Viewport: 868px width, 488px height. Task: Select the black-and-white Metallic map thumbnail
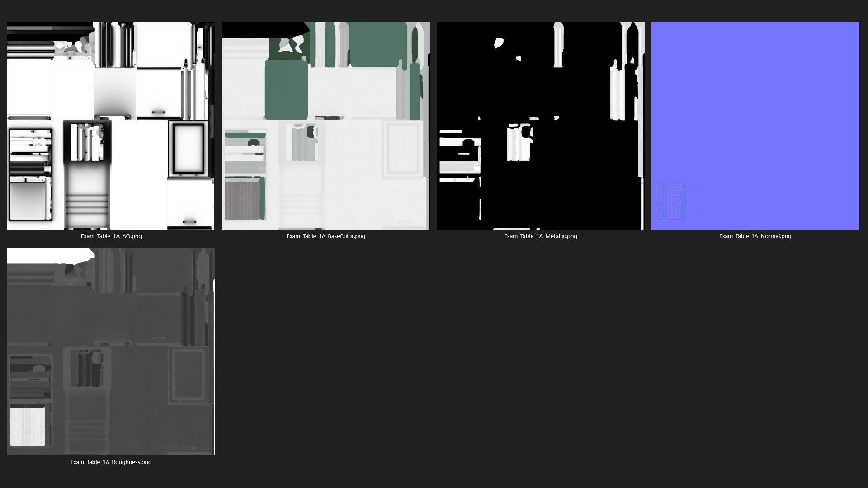[540, 125]
